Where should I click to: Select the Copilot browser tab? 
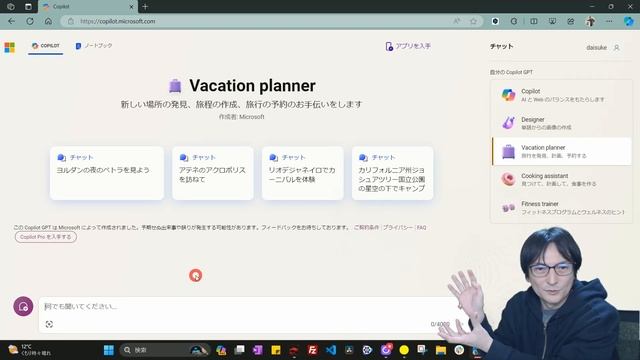88,7
